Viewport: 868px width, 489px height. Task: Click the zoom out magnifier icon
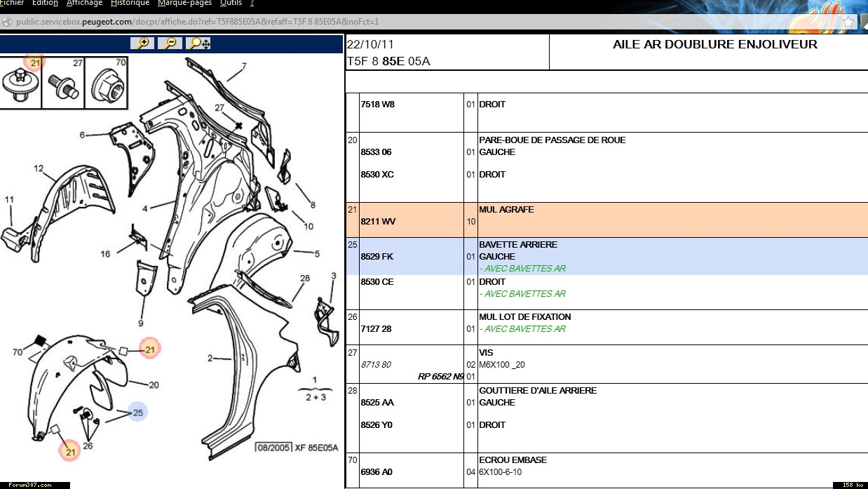click(x=170, y=43)
